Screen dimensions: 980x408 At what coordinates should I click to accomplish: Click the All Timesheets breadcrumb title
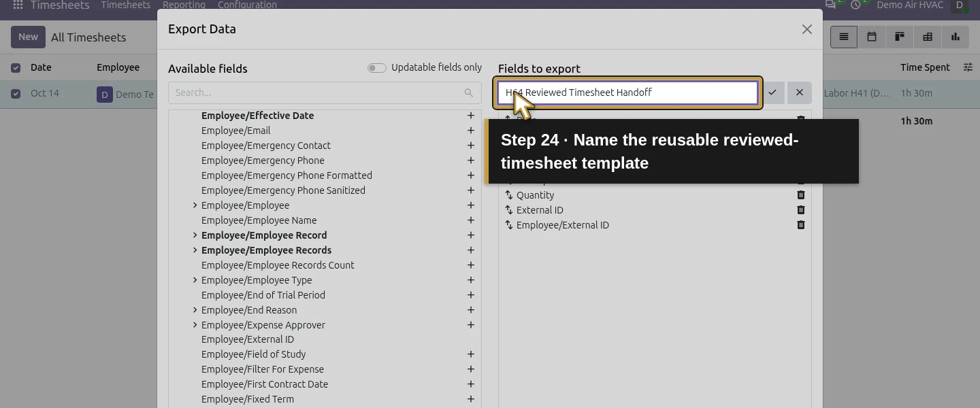pyautogui.click(x=88, y=37)
